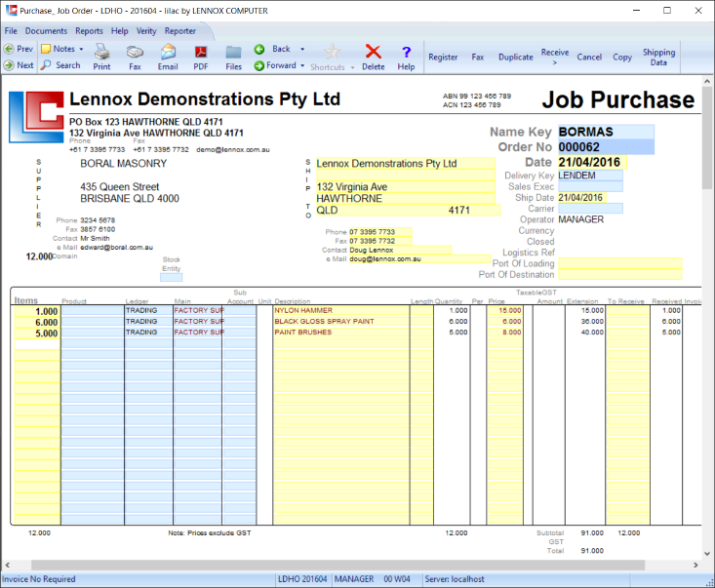Click ship-to email doug@lennox.com.au field

420,259
